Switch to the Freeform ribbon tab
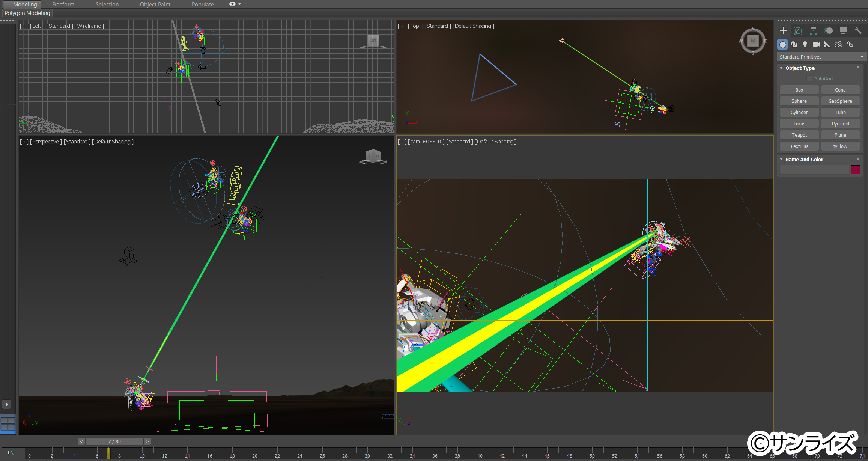 tap(63, 5)
